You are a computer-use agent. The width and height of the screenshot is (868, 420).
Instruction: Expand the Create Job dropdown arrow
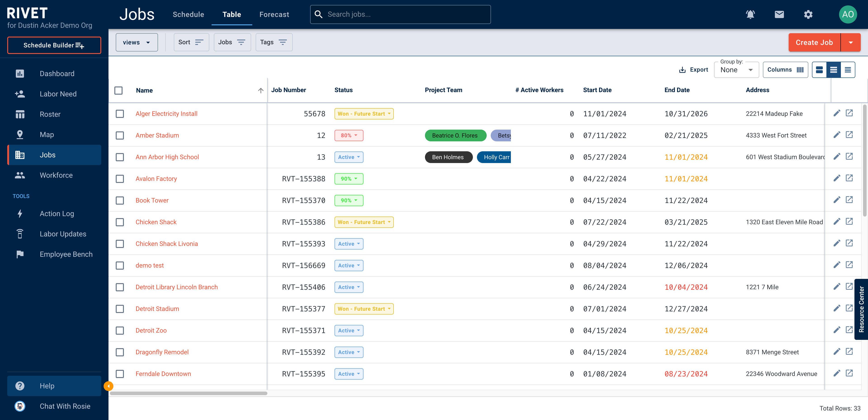click(x=850, y=42)
